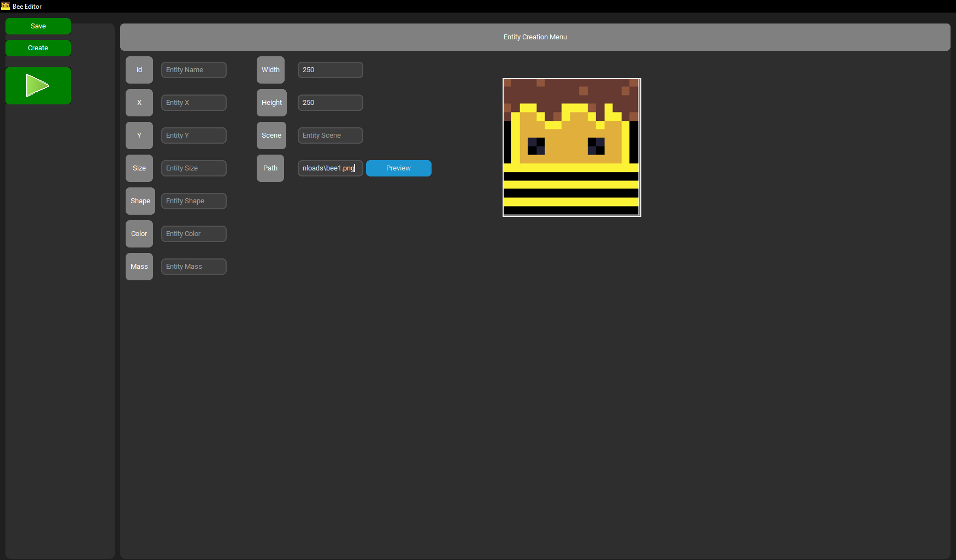
Task: Click the bee image preview thumbnail
Action: [x=572, y=148]
